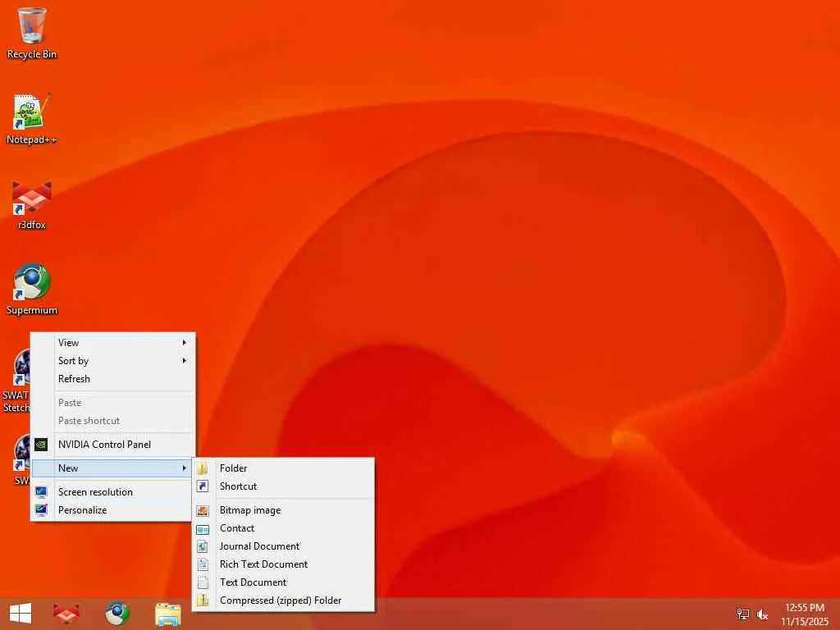Viewport: 840px width, 630px height.
Task: Choose Refresh from the context menu
Action: tap(112, 379)
